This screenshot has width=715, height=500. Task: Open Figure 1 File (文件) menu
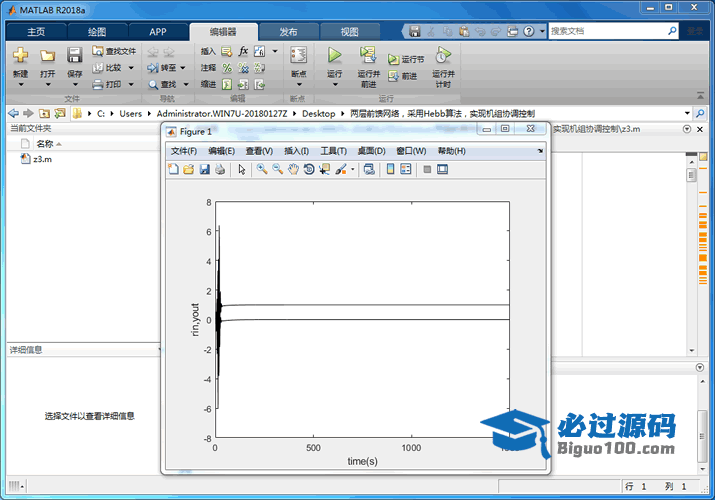tap(183, 151)
